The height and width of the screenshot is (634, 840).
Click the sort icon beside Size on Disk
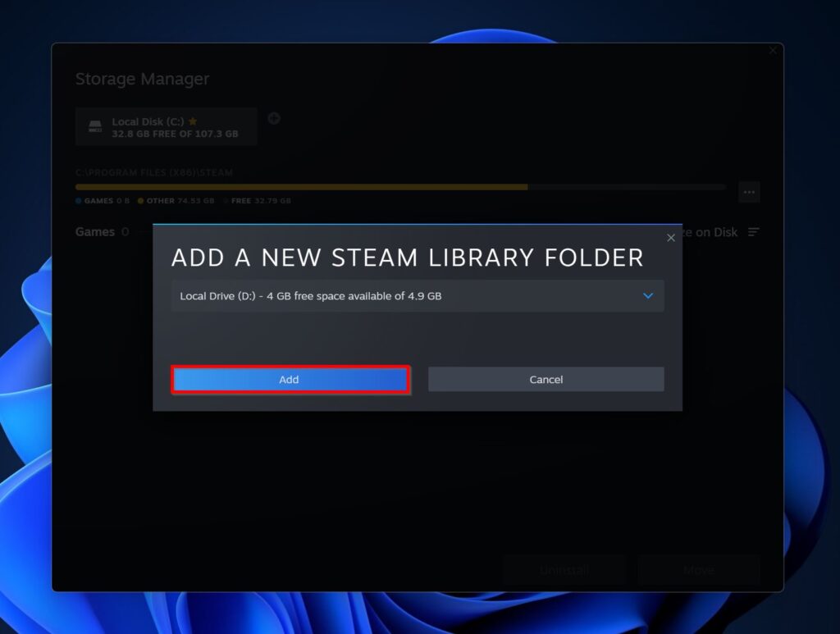[752, 232]
